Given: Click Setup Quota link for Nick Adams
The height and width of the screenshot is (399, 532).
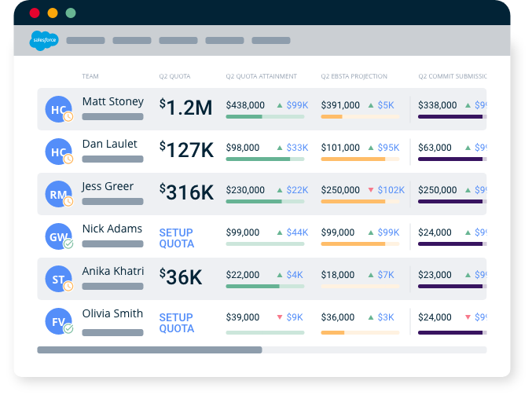Looking at the screenshot, I should click(x=176, y=238).
